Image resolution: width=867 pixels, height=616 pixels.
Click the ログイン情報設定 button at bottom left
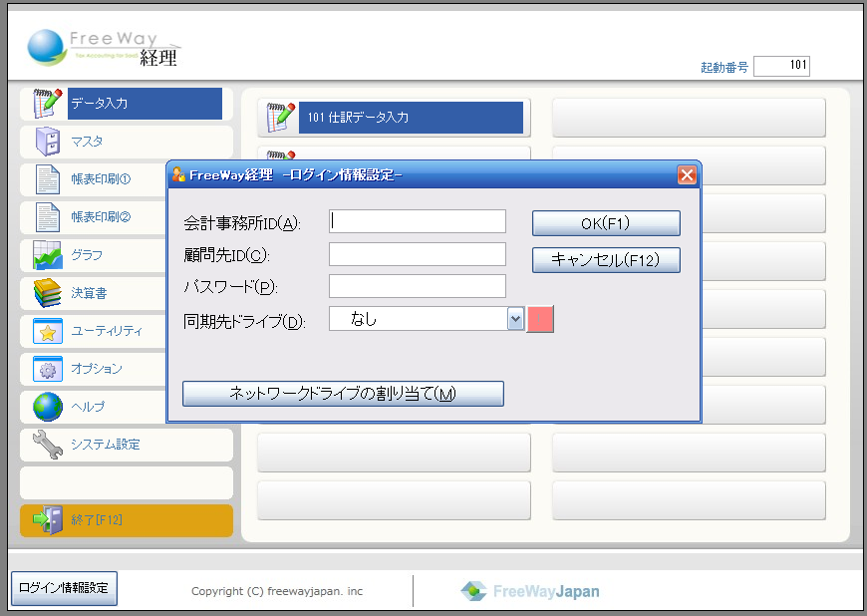[x=64, y=588]
